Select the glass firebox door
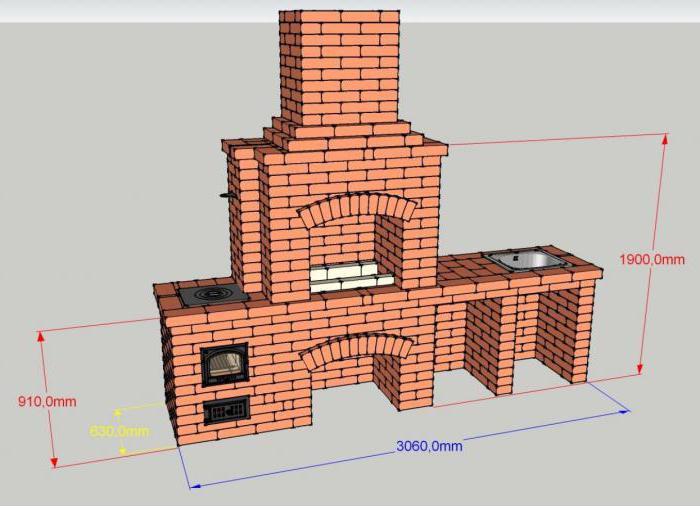 tap(222, 364)
